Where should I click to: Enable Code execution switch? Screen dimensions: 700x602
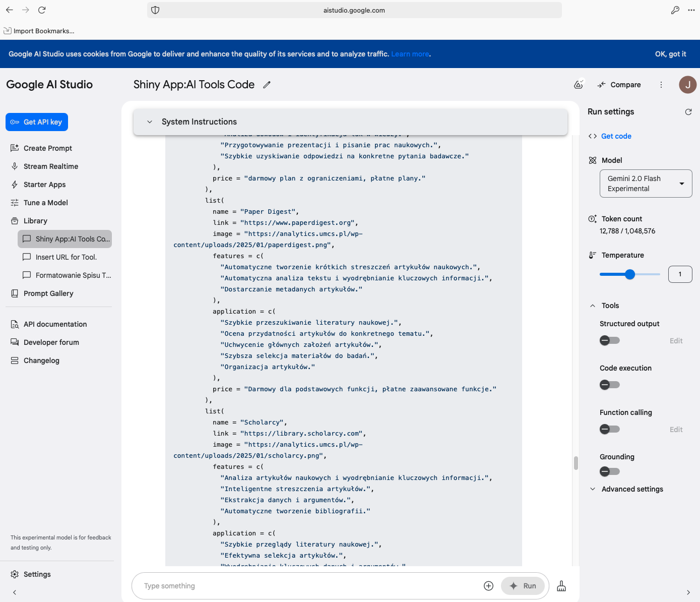click(610, 385)
